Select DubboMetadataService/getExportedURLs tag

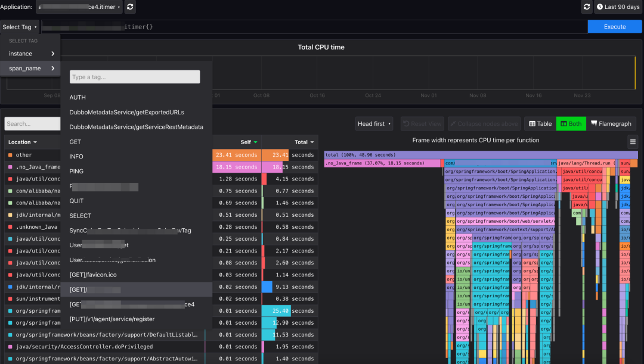pos(137,113)
